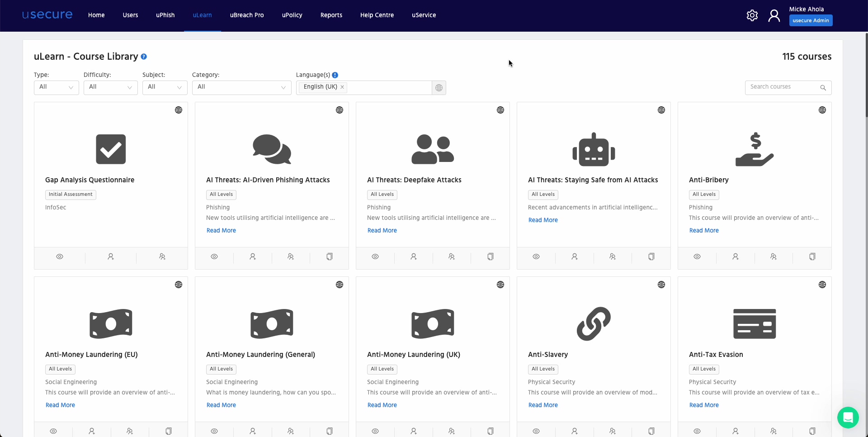Click the Course Library help info icon
The width and height of the screenshot is (868, 437).
point(144,57)
